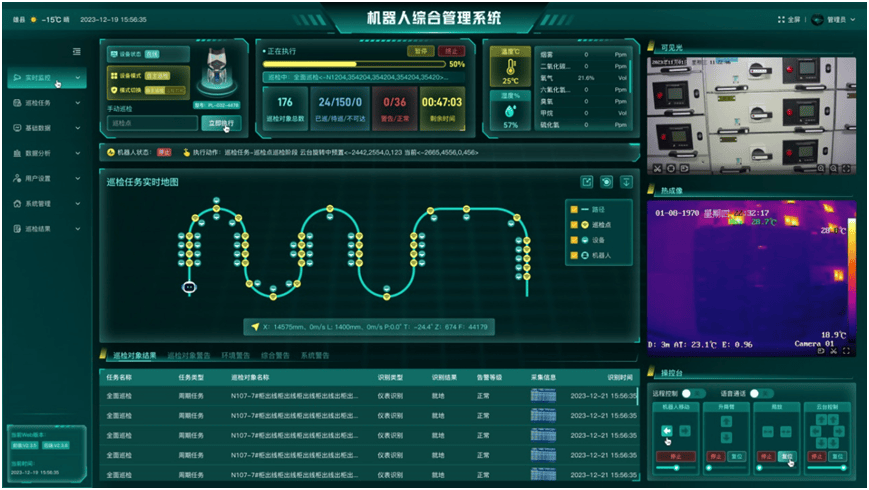
Task: Collapse the left sidebar menu icon
Action: pos(76,52)
